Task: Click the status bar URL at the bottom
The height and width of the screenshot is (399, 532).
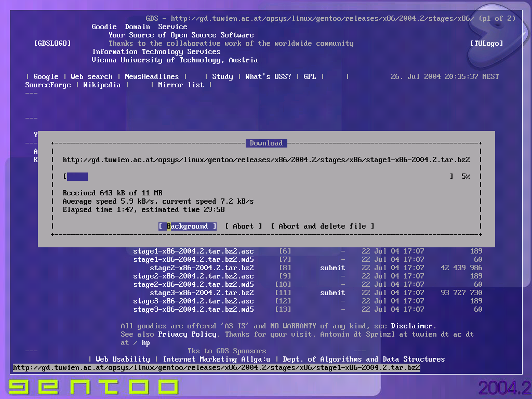Action: [x=217, y=368]
